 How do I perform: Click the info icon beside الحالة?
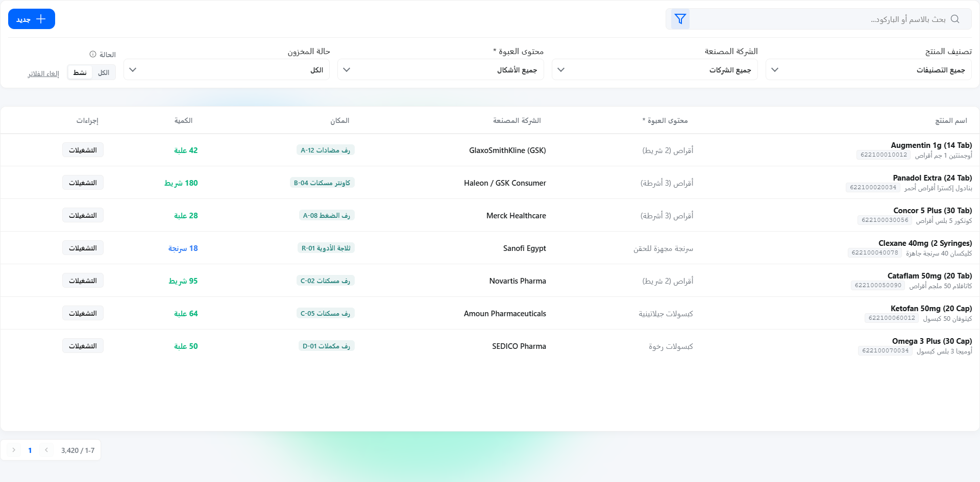coord(93,54)
